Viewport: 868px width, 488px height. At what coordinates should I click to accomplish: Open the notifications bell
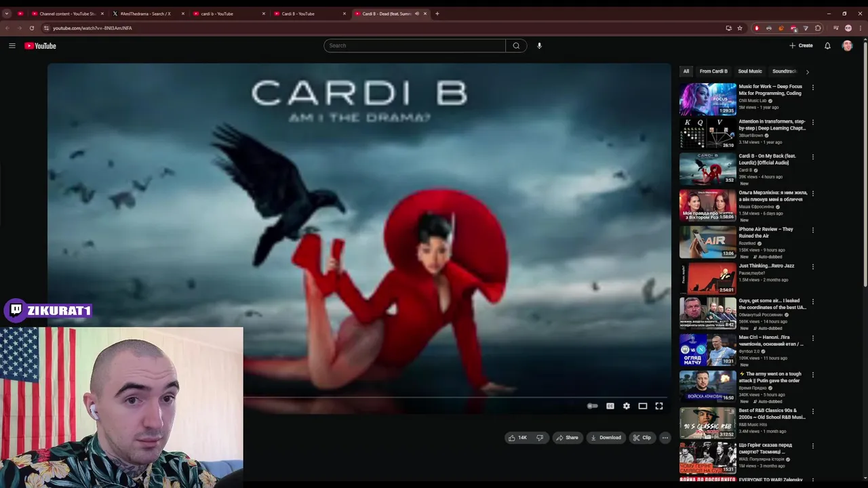(827, 45)
